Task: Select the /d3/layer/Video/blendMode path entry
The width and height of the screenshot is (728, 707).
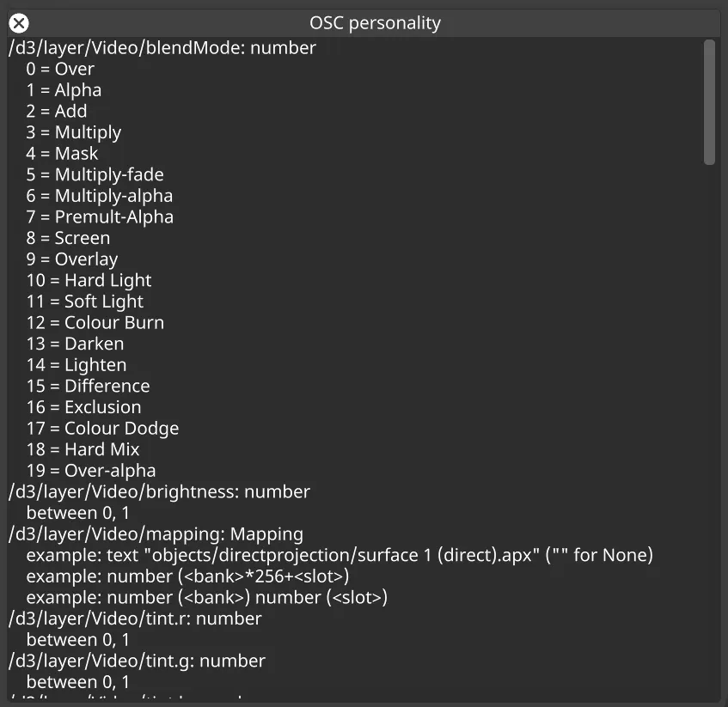Action: (x=161, y=48)
